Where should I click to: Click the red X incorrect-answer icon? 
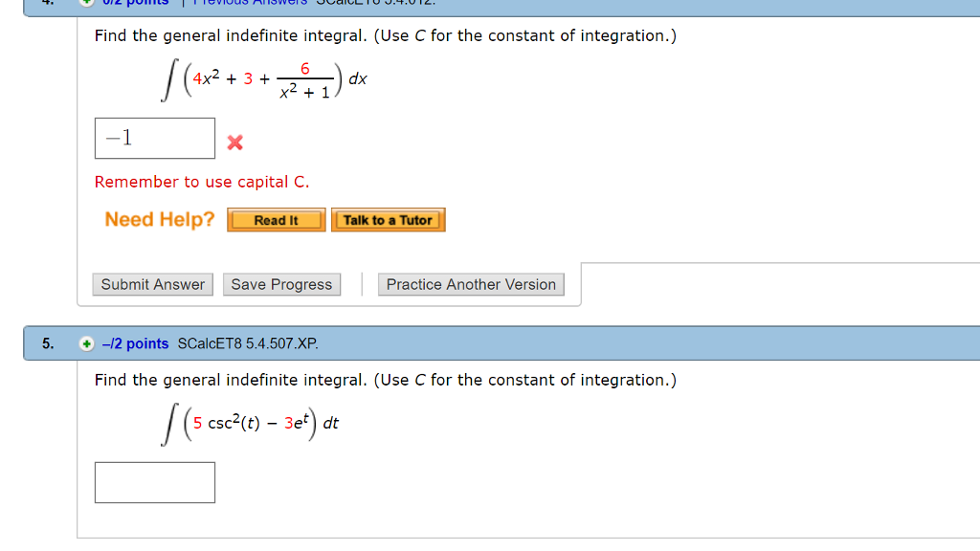point(234,142)
